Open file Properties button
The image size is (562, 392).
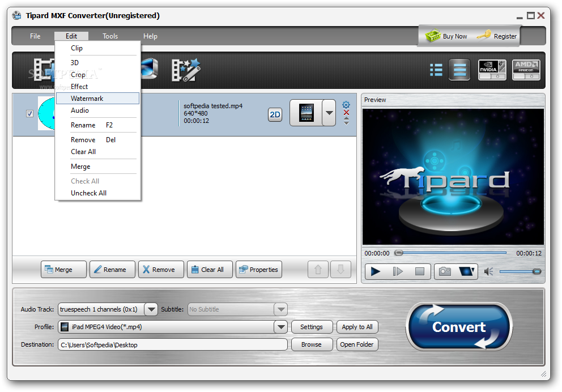click(x=259, y=270)
